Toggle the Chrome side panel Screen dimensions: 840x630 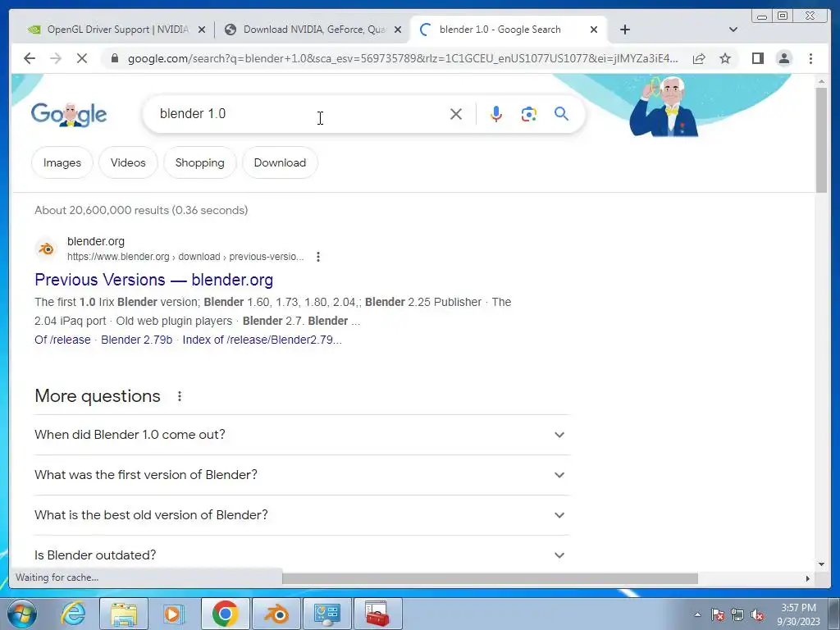[757, 58]
